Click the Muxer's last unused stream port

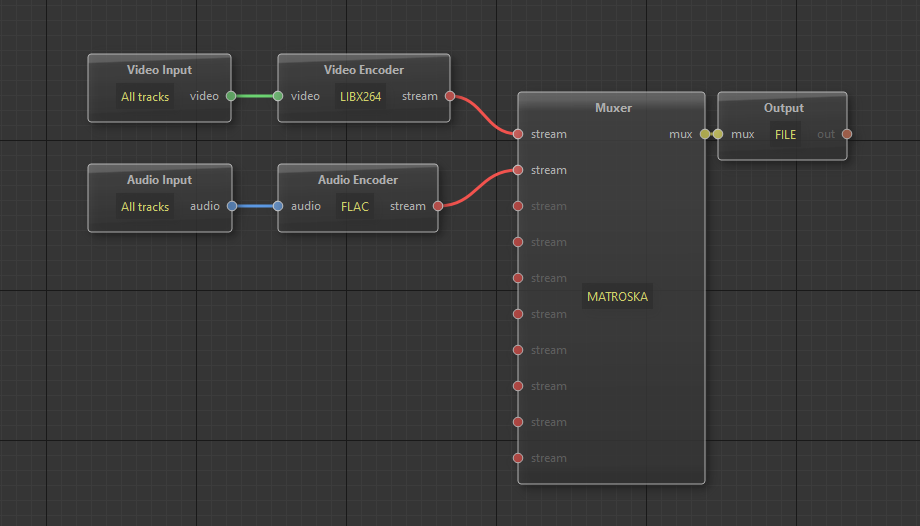tap(518, 458)
